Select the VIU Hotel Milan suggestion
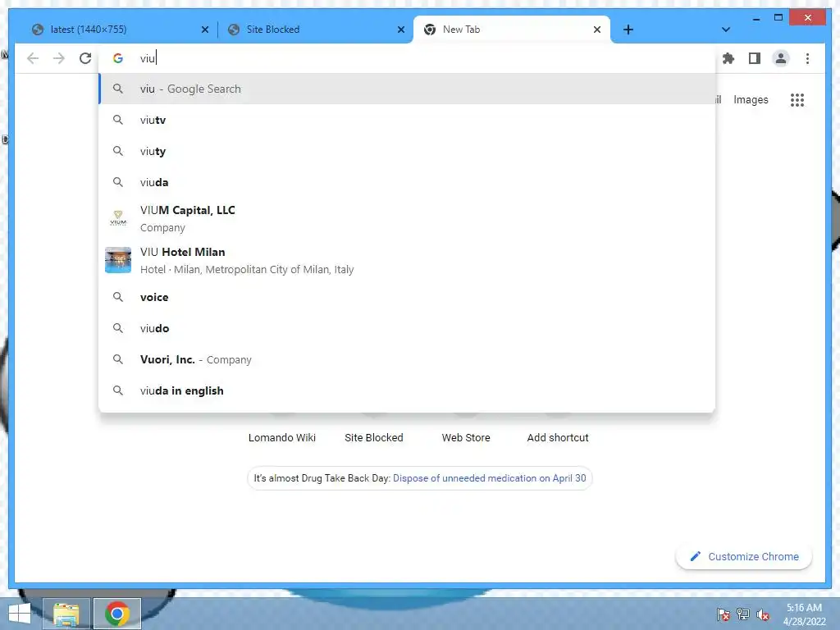This screenshot has width=840, height=630. coord(407,260)
